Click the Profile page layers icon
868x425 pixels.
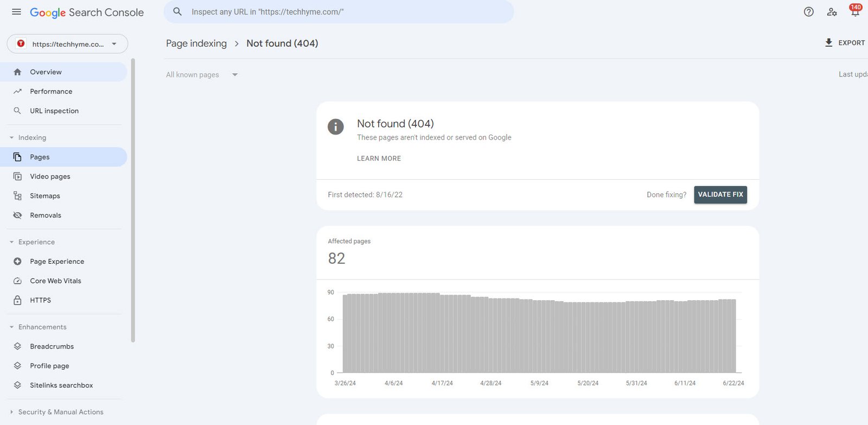17,366
